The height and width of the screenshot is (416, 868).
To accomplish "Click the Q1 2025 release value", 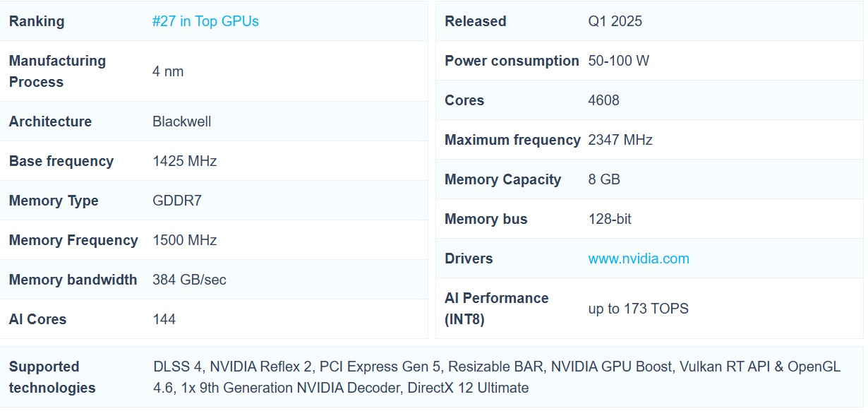I will pyautogui.click(x=615, y=21).
